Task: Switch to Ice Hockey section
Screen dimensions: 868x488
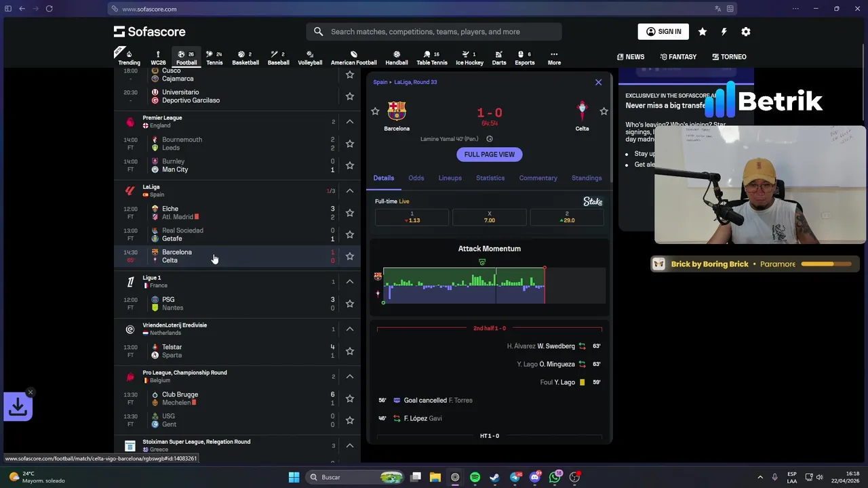Action: tap(469, 58)
